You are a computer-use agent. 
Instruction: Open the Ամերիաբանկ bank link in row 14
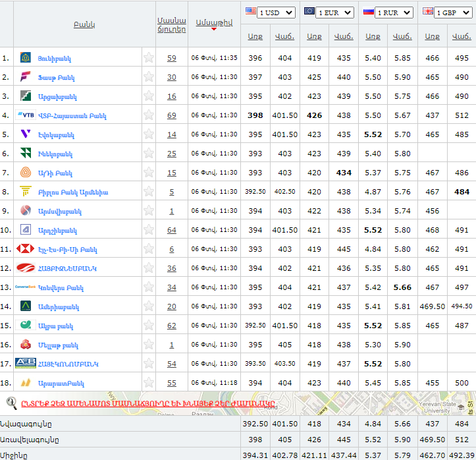coord(59,307)
